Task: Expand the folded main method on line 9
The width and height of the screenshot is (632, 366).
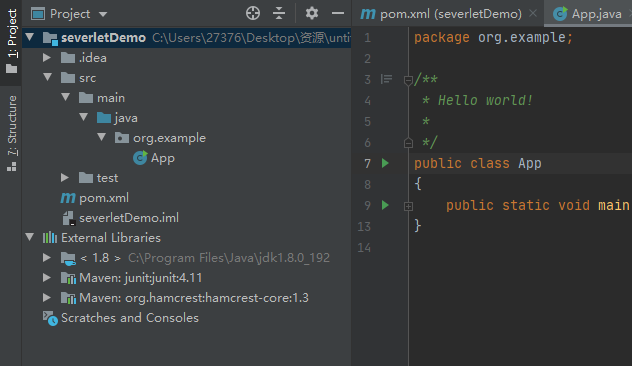Action: [x=408, y=206]
